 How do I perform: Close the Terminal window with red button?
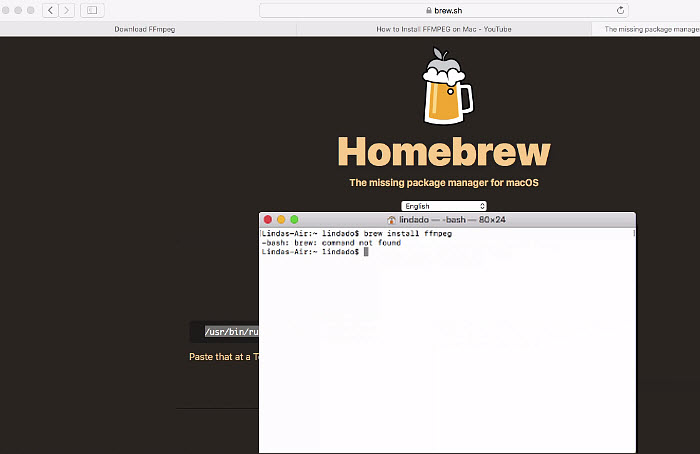click(x=268, y=219)
